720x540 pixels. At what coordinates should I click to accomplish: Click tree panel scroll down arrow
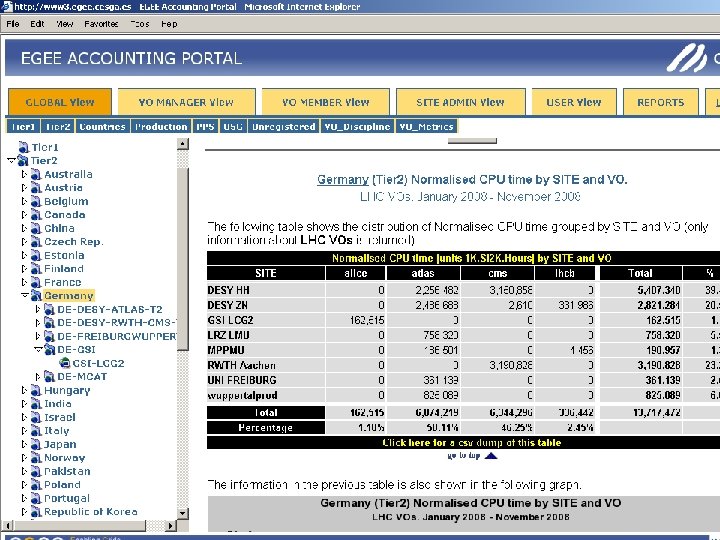tap(183, 513)
